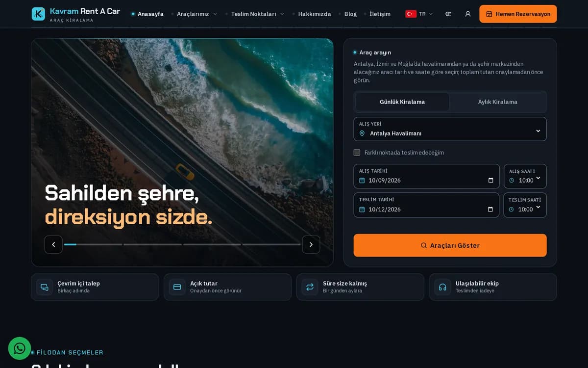Viewport: 588px width, 368px height.
Task: Open the currency settings icon in header
Action: 448,14
